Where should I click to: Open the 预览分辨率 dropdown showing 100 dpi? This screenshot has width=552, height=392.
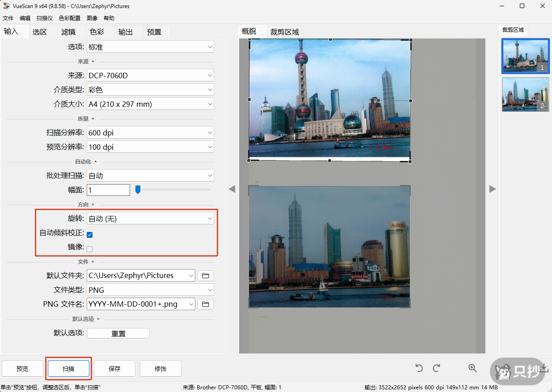[x=150, y=147]
